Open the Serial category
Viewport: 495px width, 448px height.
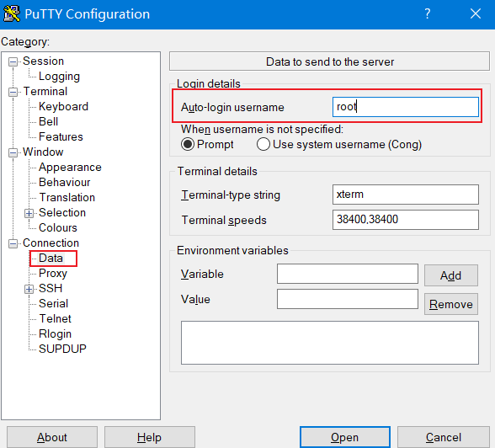(53, 303)
